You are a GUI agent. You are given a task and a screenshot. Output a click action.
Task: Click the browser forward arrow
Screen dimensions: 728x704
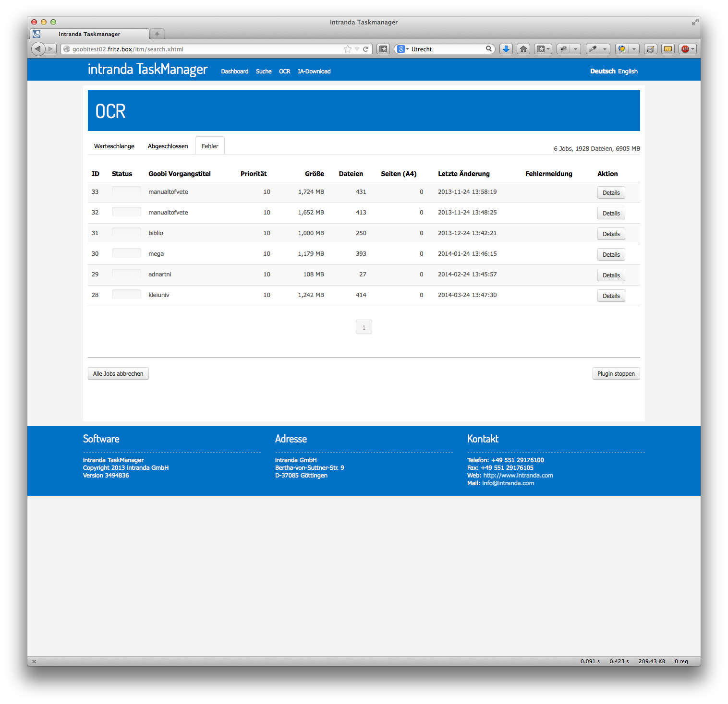[51, 49]
